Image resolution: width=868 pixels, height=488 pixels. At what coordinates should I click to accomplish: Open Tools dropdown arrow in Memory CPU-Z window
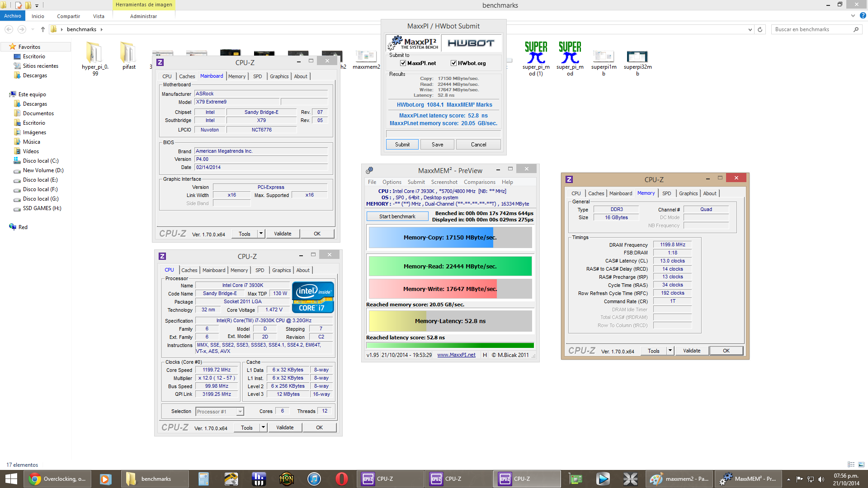(x=670, y=351)
